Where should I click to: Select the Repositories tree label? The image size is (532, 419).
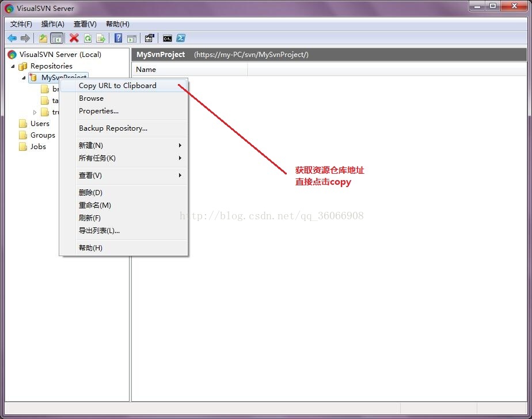(51, 66)
